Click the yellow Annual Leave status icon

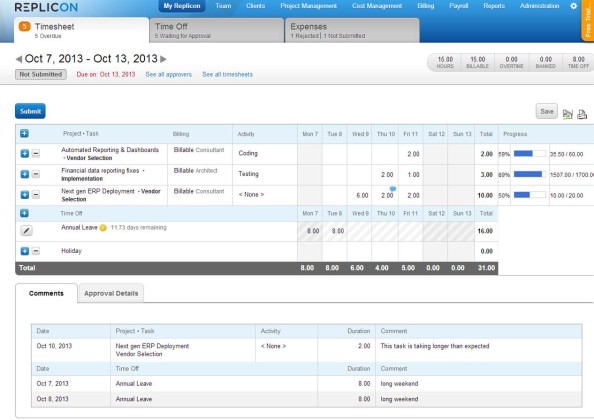pyautogui.click(x=103, y=228)
